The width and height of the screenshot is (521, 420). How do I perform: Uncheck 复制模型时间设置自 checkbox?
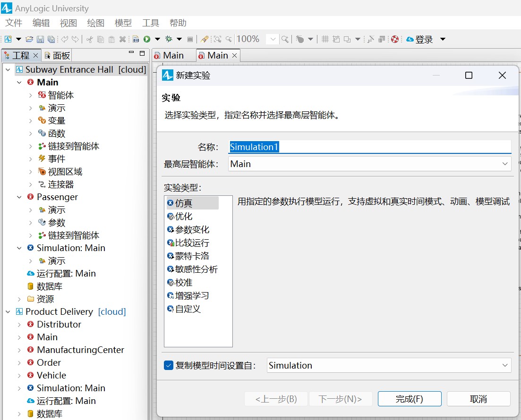point(169,365)
